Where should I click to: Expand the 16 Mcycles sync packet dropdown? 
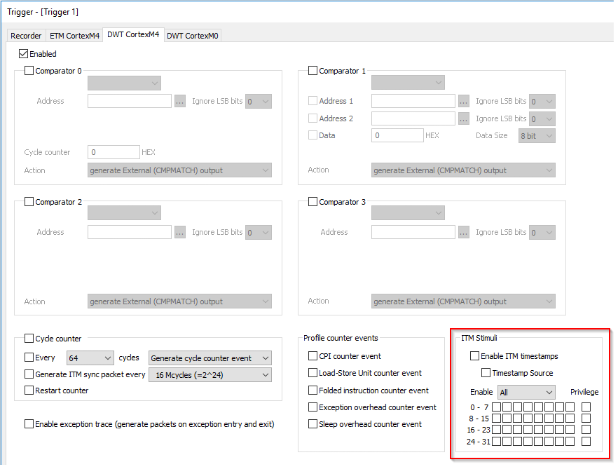209,374
